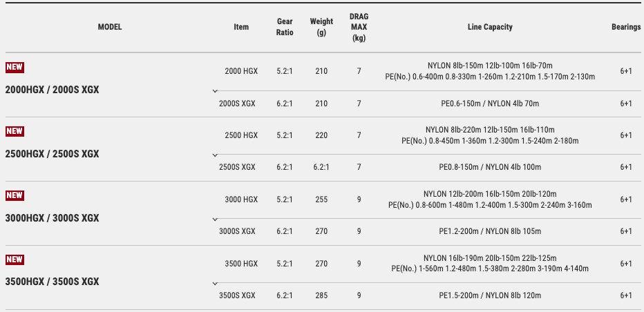Screen dimensions: 644x312
Task: Toggle the 3500HGX / 3500S XGX row chevron
Action: (215, 283)
